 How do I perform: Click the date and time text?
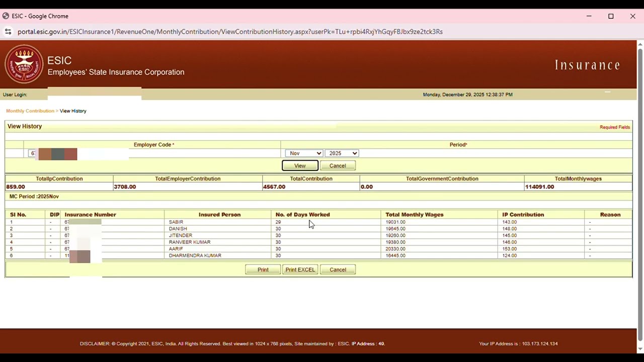click(x=468, y=95)
